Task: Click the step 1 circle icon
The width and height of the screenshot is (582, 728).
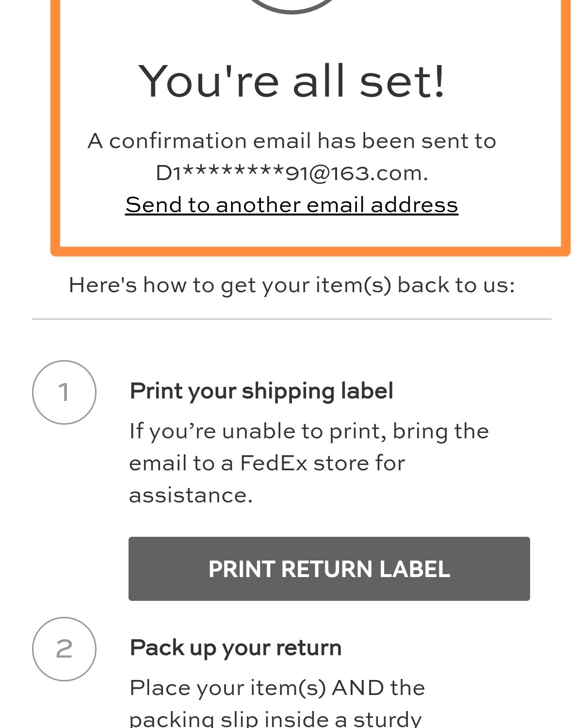Action: (64, 392)
